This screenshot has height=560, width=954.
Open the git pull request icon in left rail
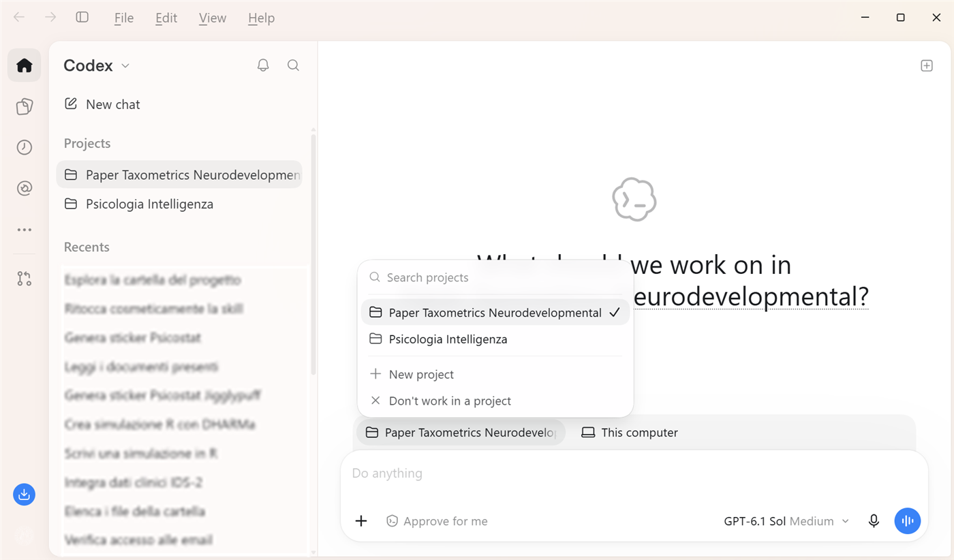25,278
